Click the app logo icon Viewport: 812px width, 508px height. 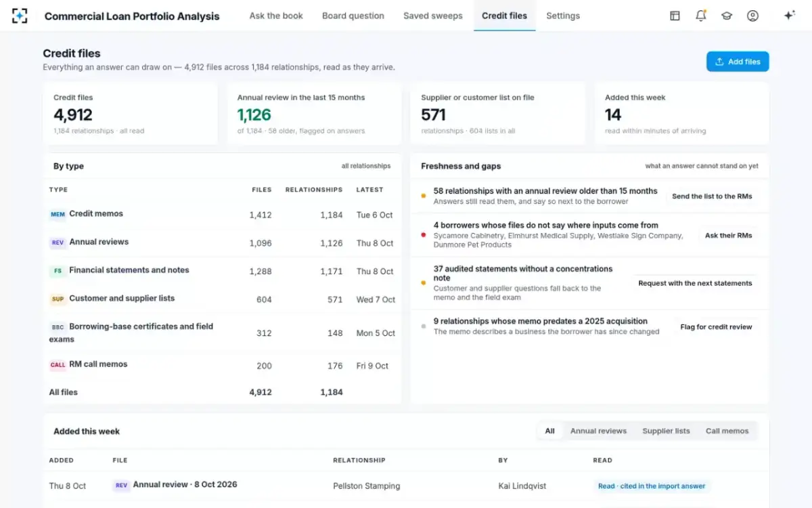(x=20, y=16)
